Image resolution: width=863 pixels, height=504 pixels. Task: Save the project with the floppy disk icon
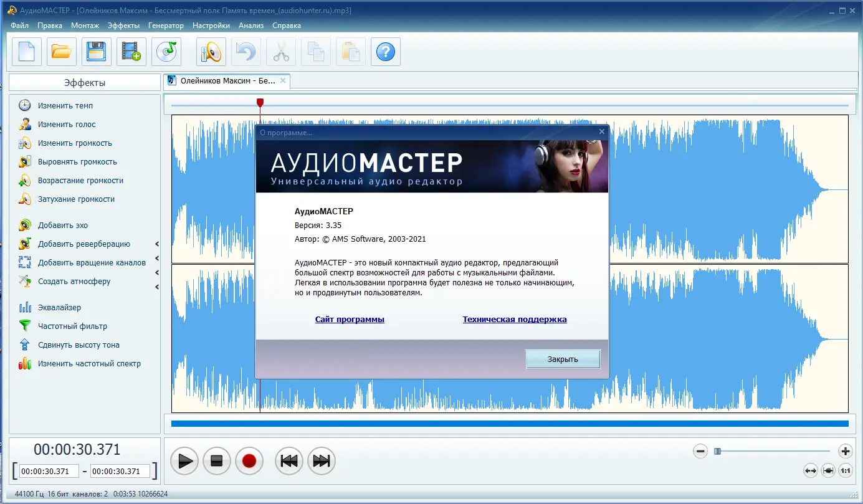[x=97, y=52]
